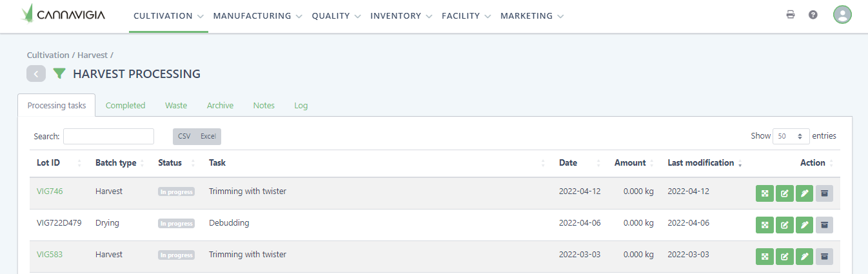The width and height of the screenshot is (868, 274).
Task: Click the back arrow button beside the title
Action: pos(36,74)
